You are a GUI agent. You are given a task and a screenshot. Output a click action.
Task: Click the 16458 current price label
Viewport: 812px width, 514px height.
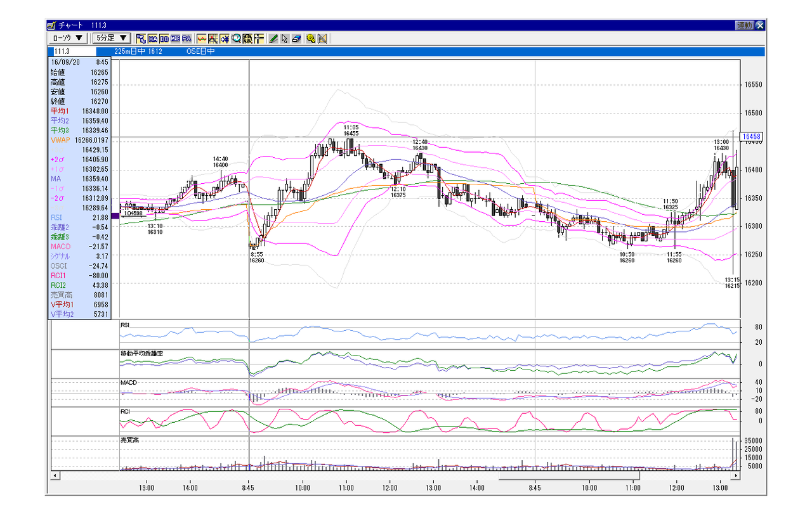[x=750, y=136]
